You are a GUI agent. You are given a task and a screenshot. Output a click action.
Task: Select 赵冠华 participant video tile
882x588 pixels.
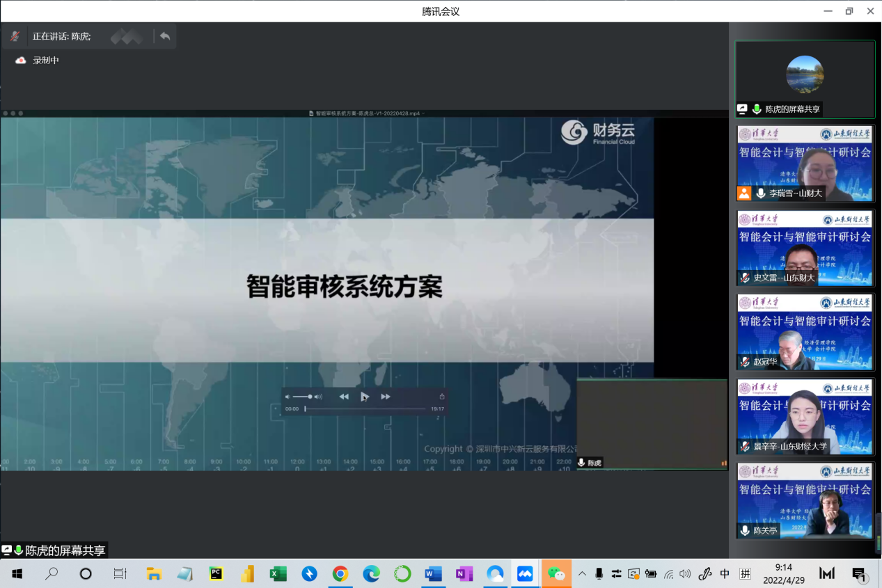(x=805, y=332)
